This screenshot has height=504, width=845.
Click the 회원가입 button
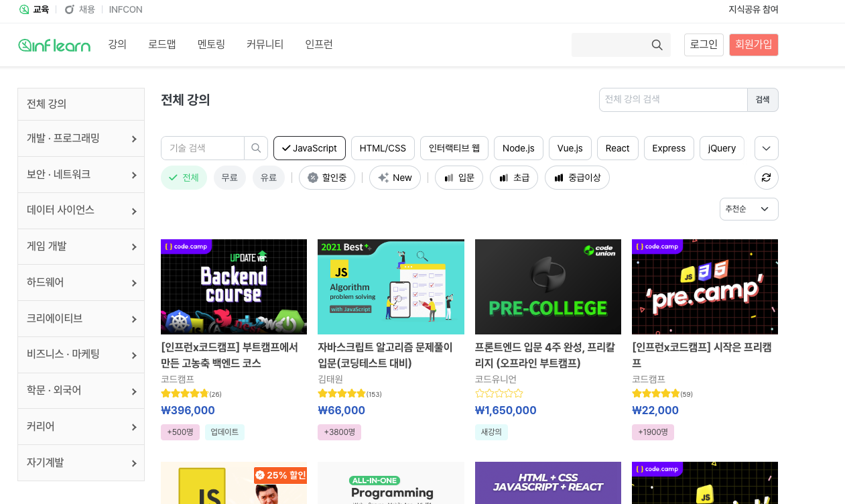tap(754, 45)
